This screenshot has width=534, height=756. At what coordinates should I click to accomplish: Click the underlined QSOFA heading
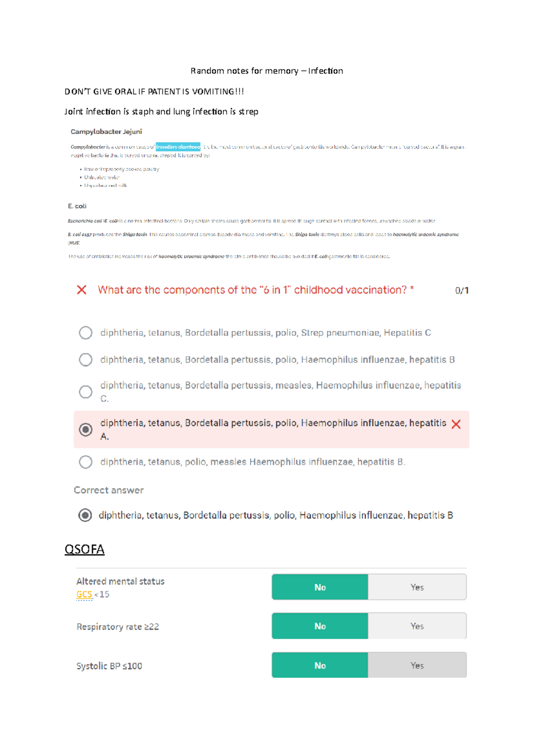point(85,549)
